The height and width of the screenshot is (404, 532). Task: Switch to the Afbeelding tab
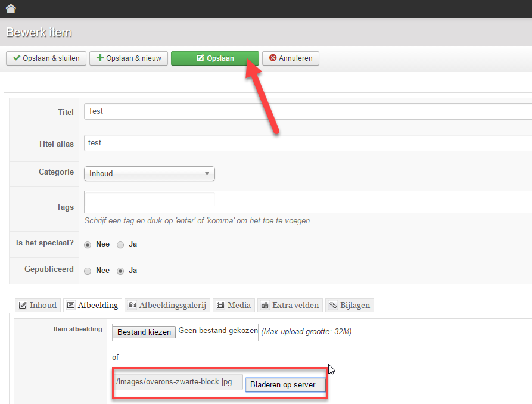[92, 305]
